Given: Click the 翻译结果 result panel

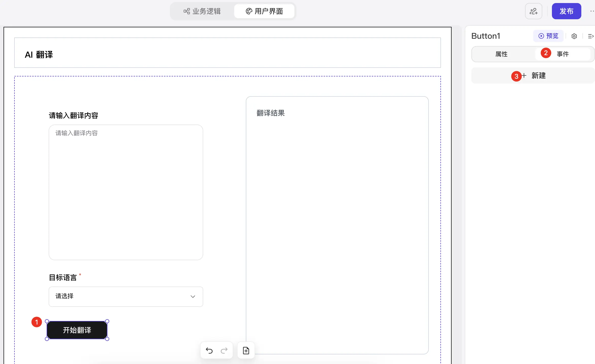Looking at the screenshot, I should point(337,225).
